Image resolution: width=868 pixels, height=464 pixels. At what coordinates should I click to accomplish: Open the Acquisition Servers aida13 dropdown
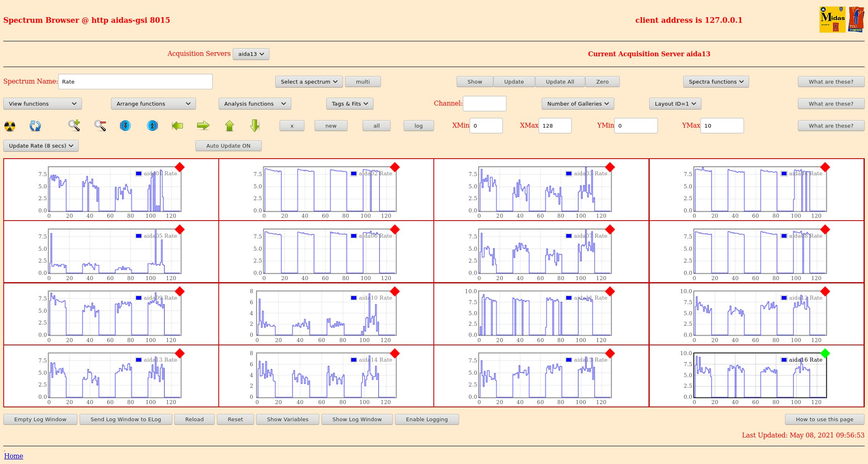click(251, 54)
